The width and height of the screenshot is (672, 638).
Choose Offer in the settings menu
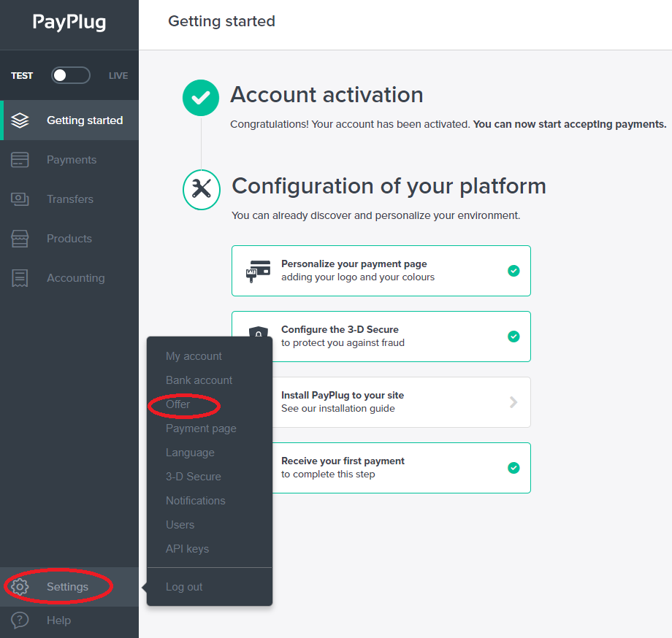[177, 404]
